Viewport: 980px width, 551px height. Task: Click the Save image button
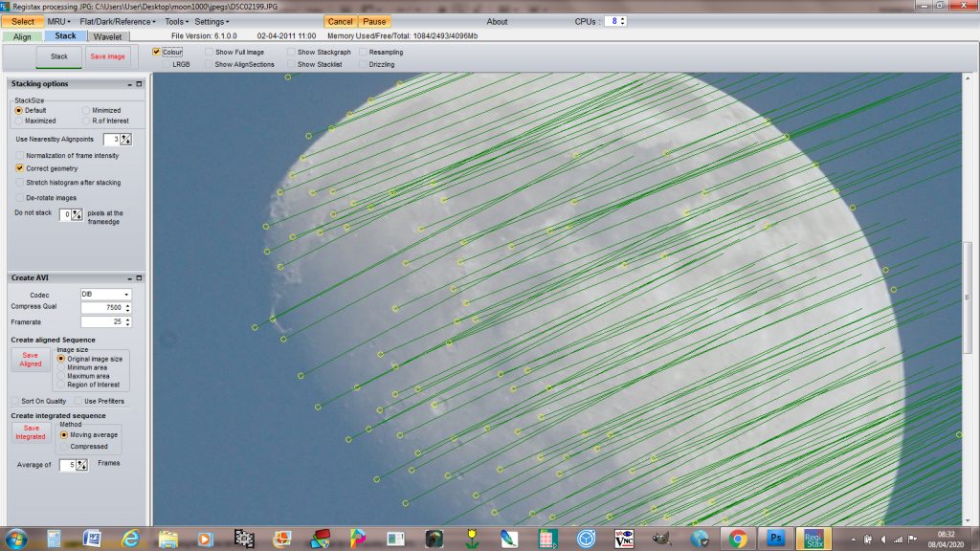click(x=107, y=56)
